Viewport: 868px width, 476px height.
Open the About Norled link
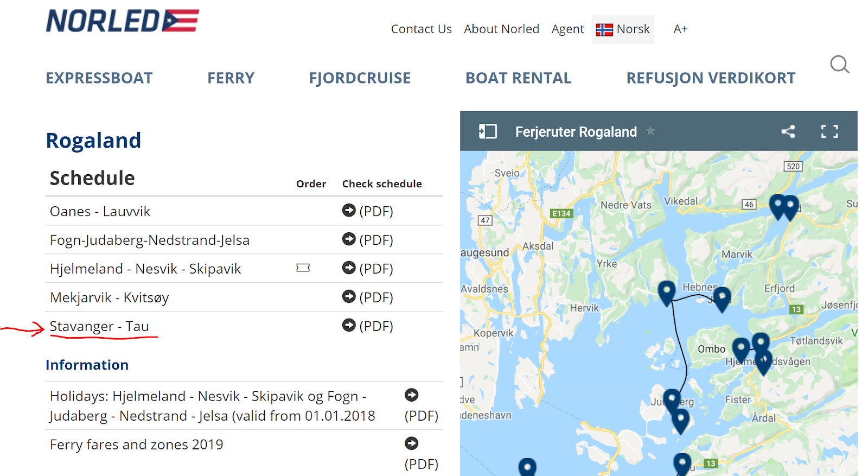tap(501, 29)
